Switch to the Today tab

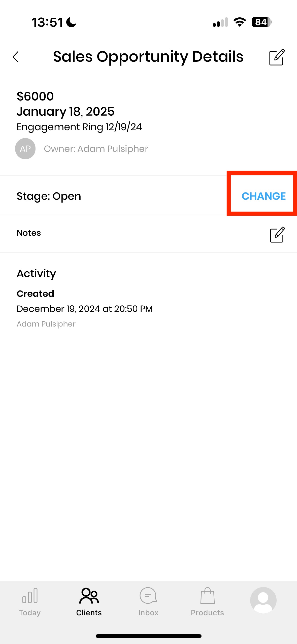(30, 602)
